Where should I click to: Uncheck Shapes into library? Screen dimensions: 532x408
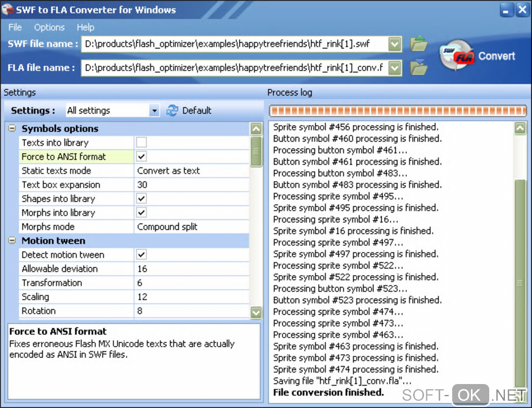pos(141,199)
